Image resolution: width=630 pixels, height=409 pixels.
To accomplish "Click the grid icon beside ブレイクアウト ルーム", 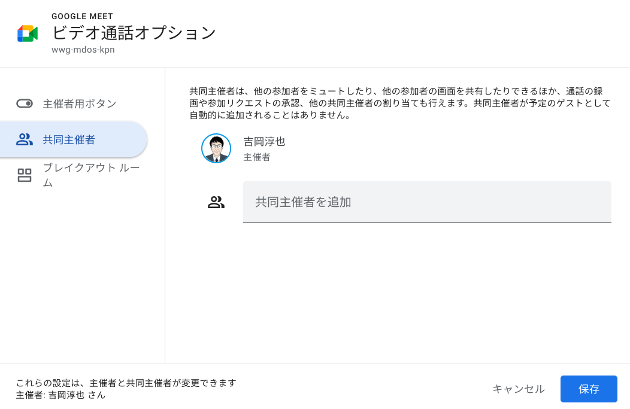I will click(25, 175).
